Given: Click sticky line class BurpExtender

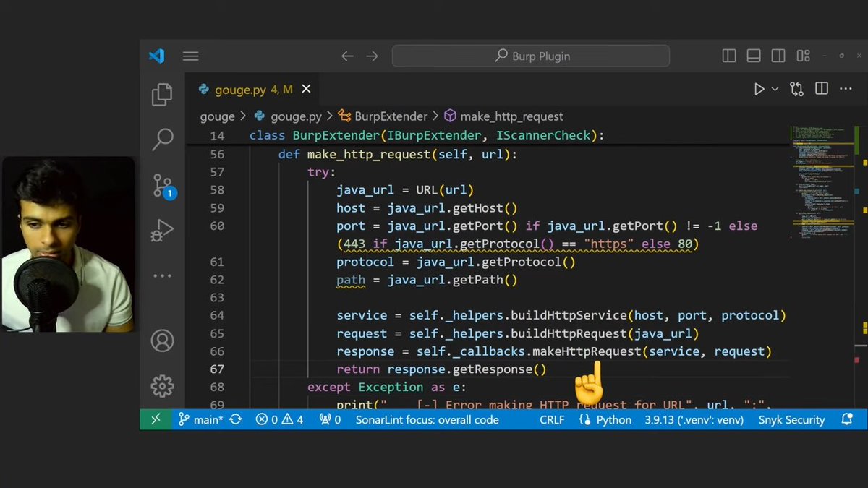Looking at the screenshot, I should 427,135.
